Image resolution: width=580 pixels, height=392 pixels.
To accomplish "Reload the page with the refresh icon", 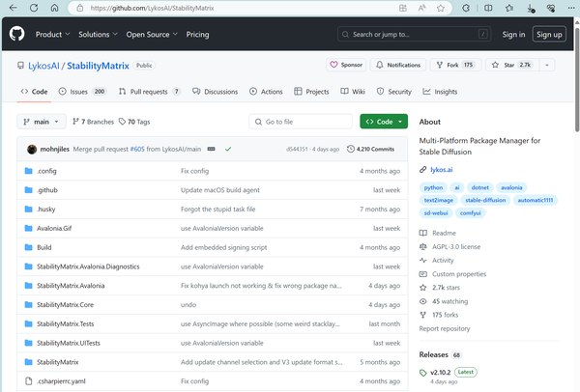I will click(x=34, y=8).
